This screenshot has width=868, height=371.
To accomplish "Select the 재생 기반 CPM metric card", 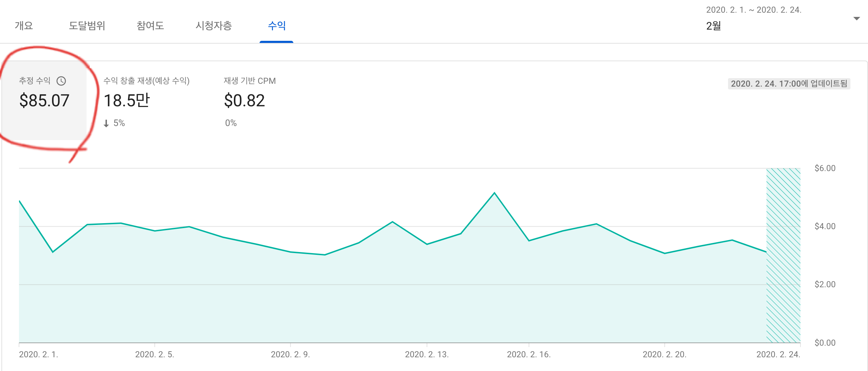I will [x=250, y=100].
